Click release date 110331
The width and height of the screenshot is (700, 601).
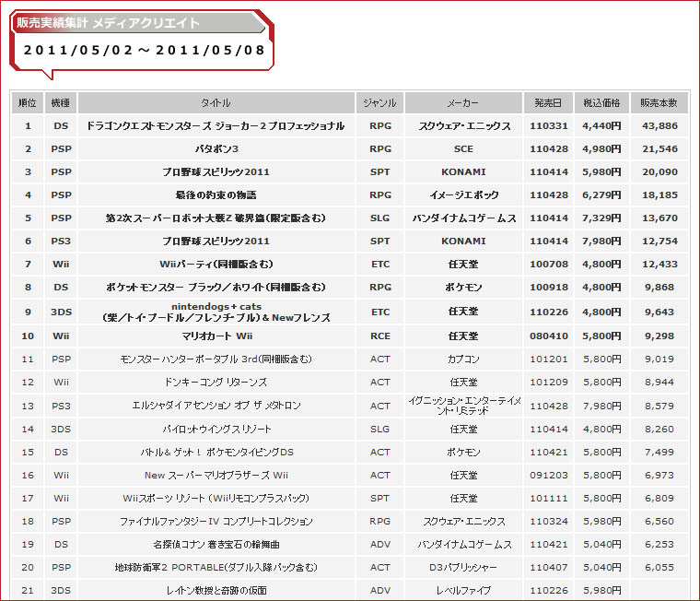[549, 126]
